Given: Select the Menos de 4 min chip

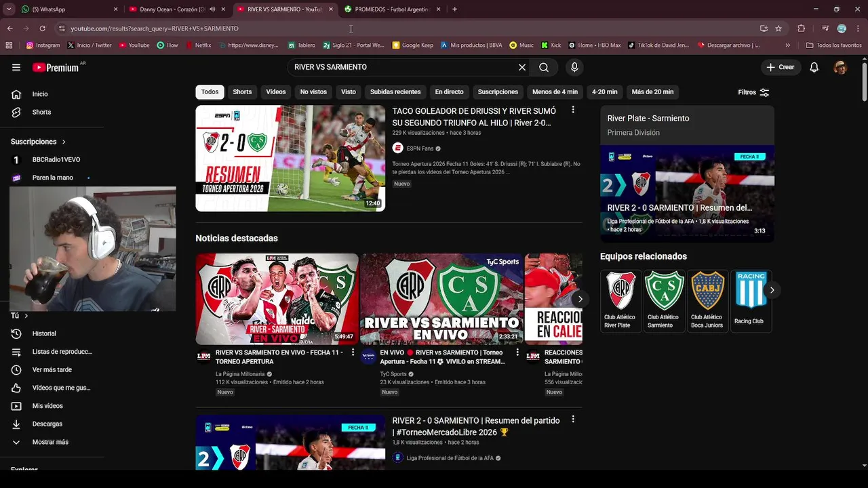Looking at the screenshot, I should (x=555, y=92).
